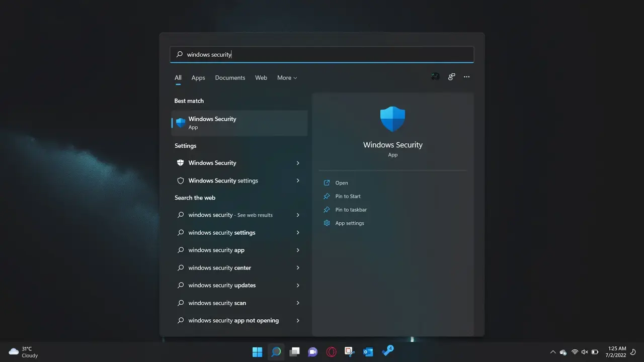Click the battery icon in the tray
This screenshot has height=362, width=644.
tap(595, 352)
